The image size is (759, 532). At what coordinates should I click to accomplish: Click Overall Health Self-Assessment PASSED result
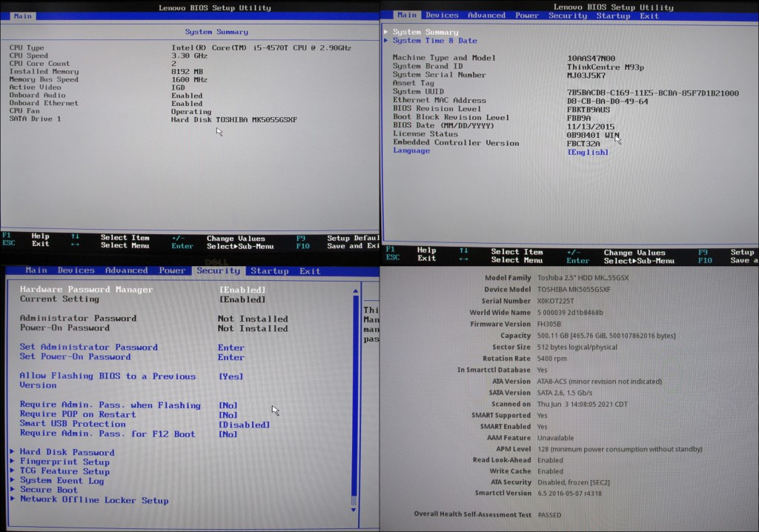pyautogui.click(x=549, y=515)
